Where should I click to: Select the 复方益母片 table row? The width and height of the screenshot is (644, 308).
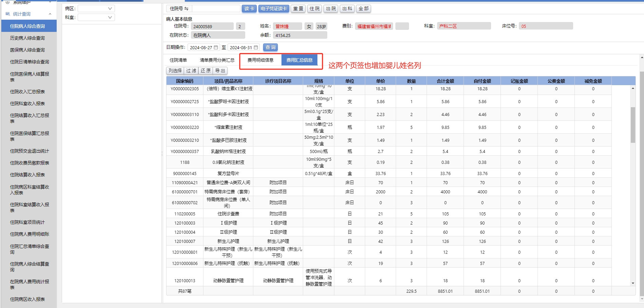tap(389, 173)
